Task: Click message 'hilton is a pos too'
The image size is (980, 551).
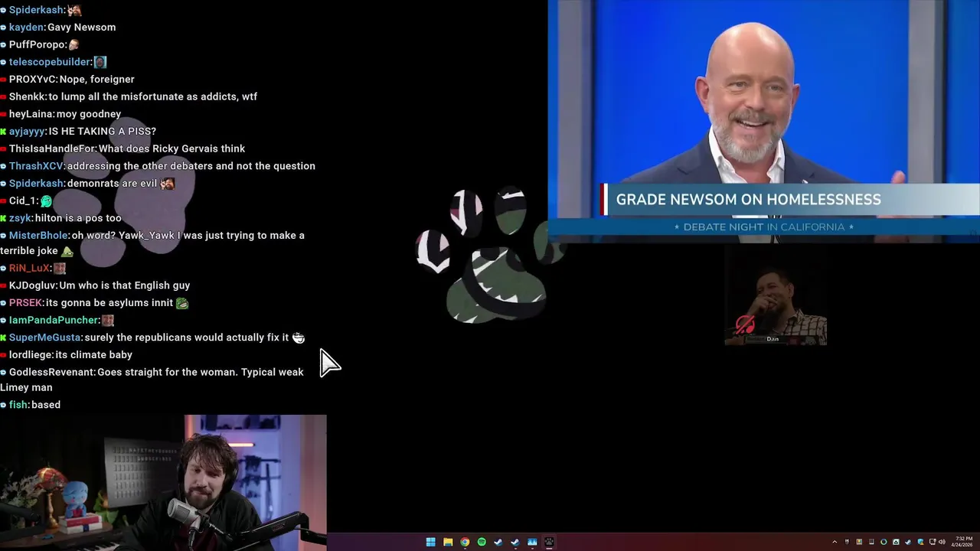Action: [78, 218]
